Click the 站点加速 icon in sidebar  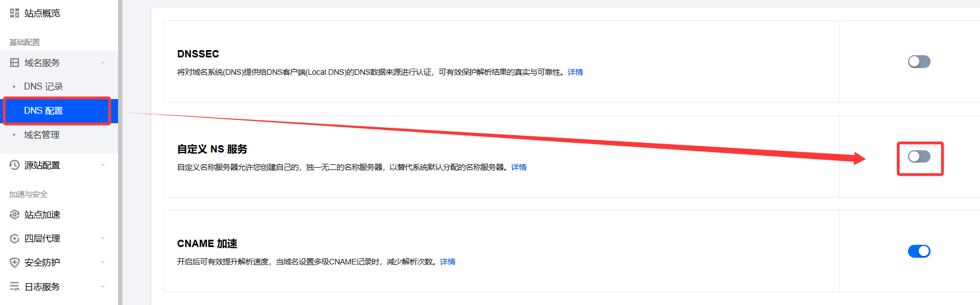coord(15,214)
